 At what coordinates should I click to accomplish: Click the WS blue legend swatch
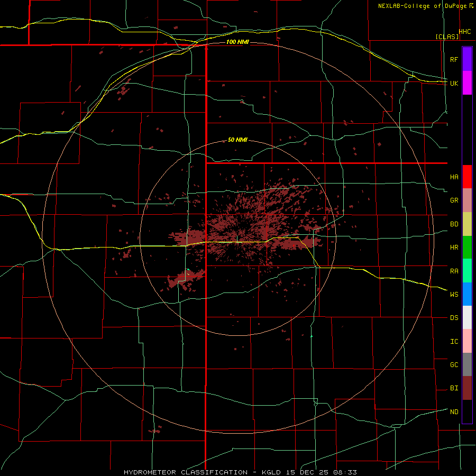click(x=467, y=294)
